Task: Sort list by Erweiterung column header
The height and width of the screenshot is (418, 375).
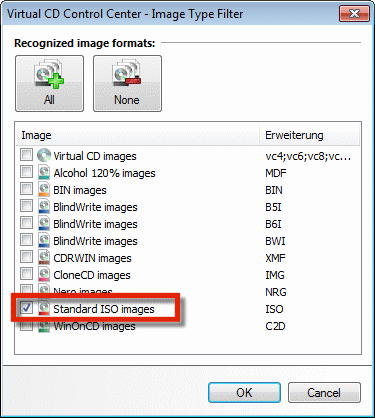Action: click(x=310, y=135)
